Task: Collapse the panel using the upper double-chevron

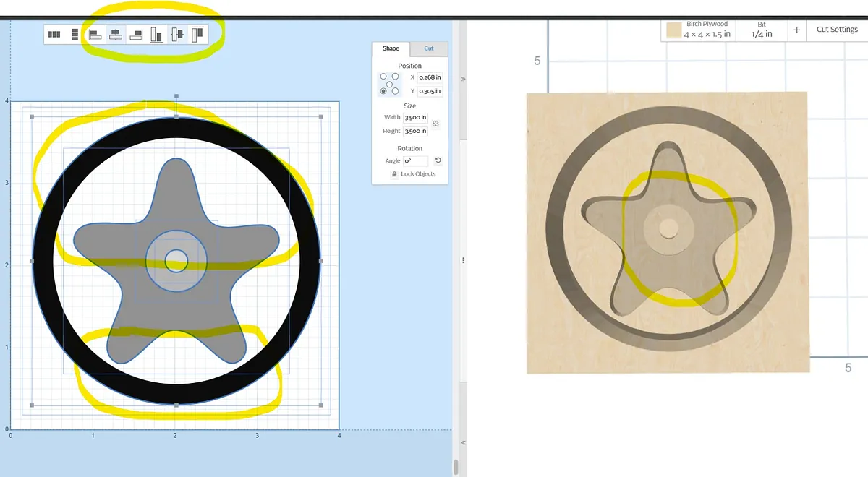Action: (463, 79)
